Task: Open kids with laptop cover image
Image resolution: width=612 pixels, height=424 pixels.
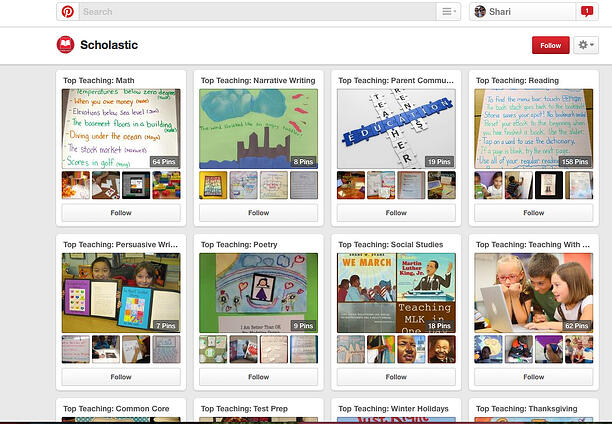Action: click(x=534, y=293)
